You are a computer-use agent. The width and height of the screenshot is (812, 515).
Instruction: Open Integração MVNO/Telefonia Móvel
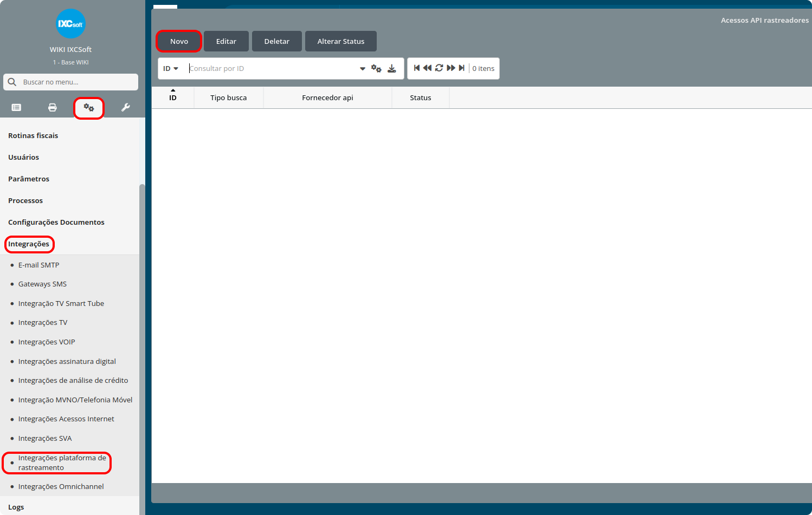click(x=75, y=400)
